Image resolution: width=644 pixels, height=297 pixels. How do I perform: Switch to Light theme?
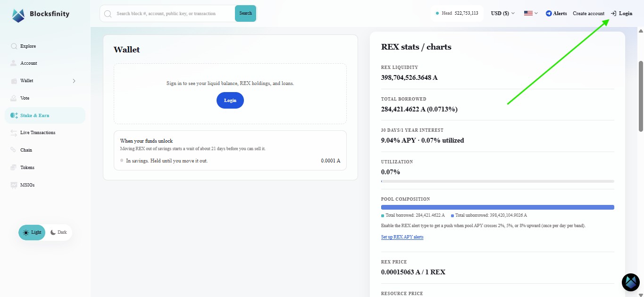[32, 232]
